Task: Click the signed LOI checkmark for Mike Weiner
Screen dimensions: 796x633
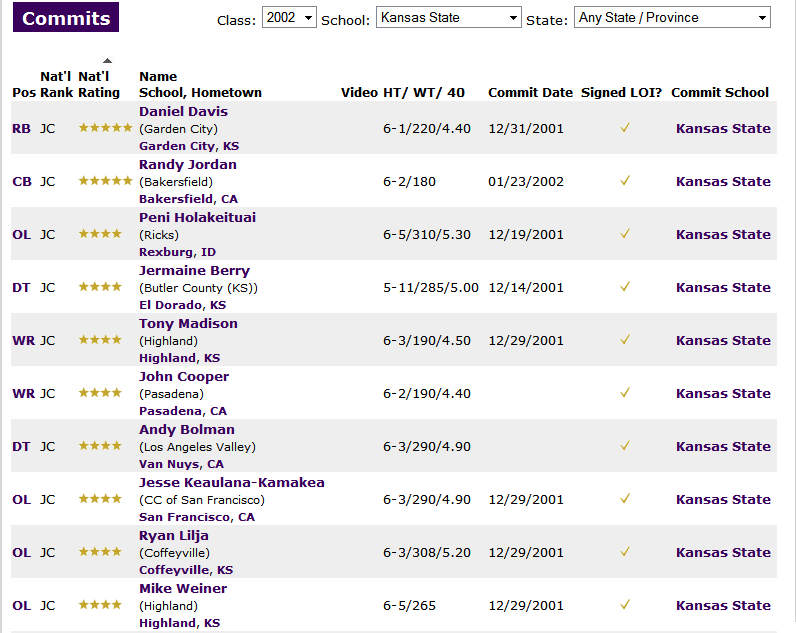Action: (x=624, y=605)
